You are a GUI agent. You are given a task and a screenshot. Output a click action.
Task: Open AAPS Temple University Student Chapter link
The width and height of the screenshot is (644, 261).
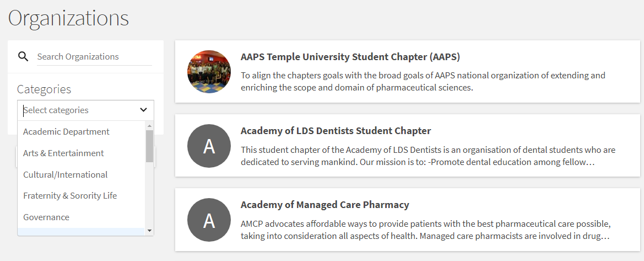pyautogui.click(x=350, y=57)
